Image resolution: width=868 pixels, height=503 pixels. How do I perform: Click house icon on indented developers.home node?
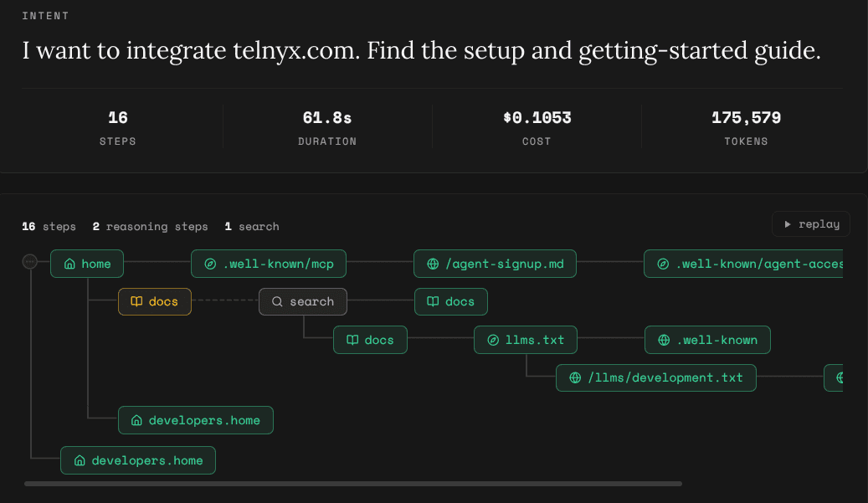tap(136, 420)
